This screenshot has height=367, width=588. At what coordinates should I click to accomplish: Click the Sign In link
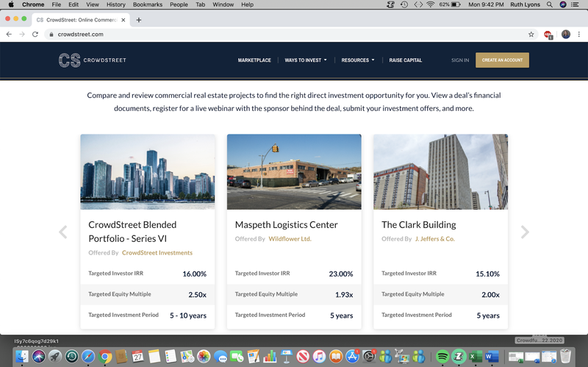click(x=460, y=60)
